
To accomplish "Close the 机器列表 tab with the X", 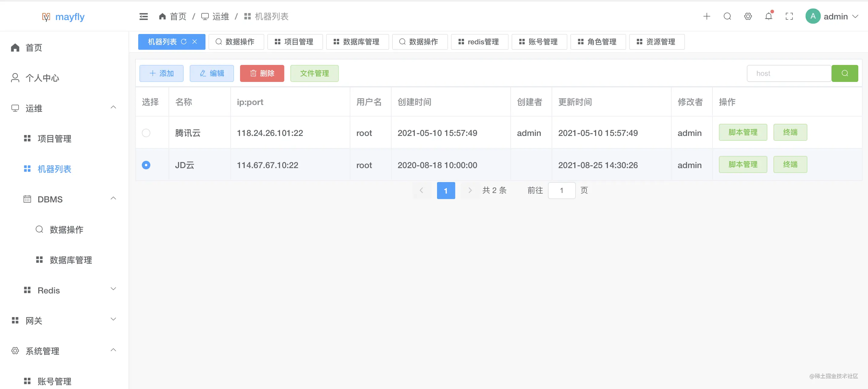I will [x=195, y=42].
